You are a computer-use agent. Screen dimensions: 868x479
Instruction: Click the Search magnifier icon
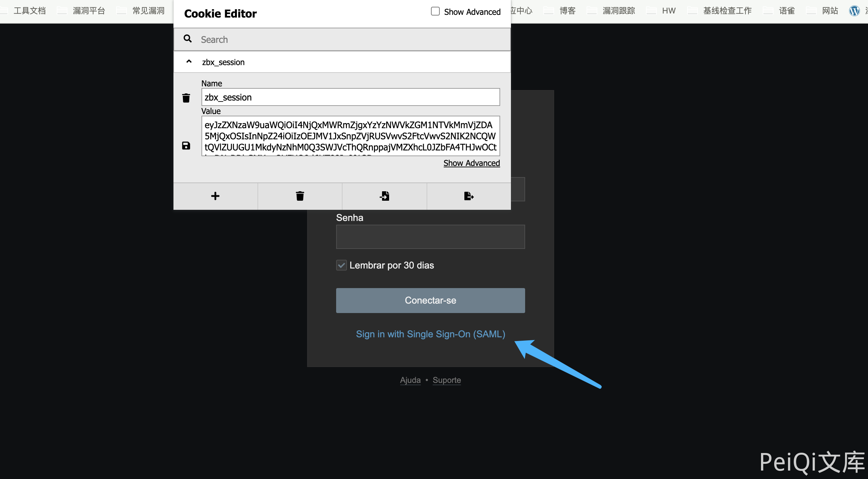(188, 39)
